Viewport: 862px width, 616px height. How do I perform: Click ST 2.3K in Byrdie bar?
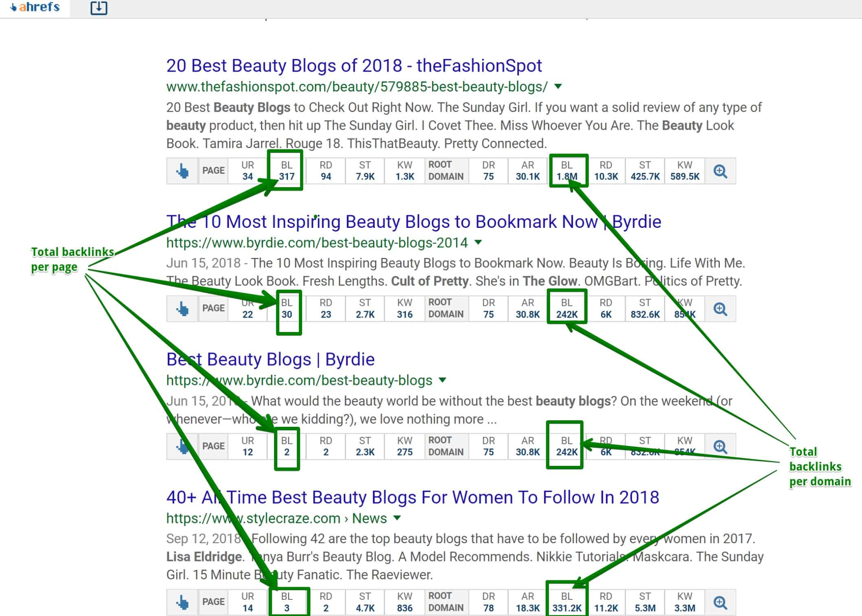[365, 446]
